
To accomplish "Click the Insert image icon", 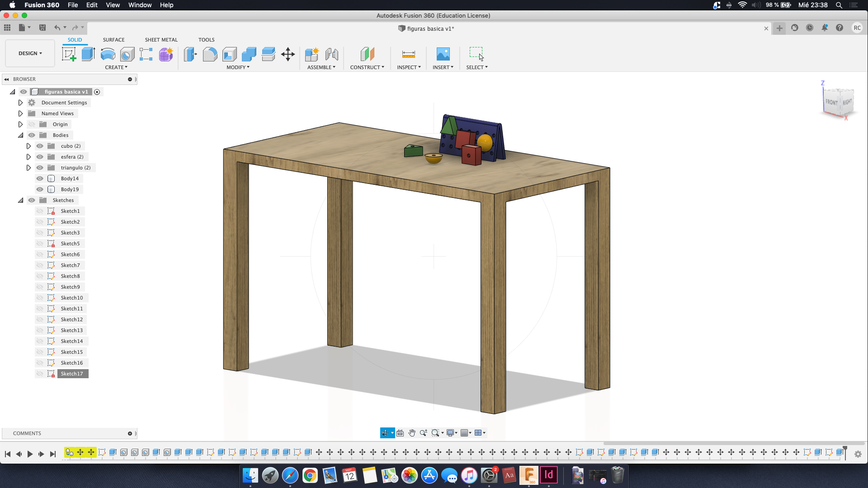I will click(x=443, y=54).
